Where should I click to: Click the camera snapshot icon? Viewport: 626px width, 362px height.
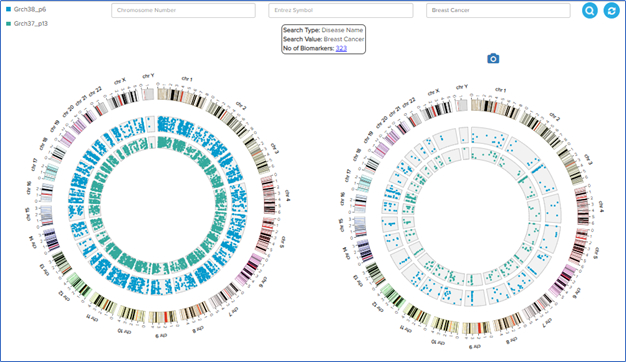pos(493,59)
